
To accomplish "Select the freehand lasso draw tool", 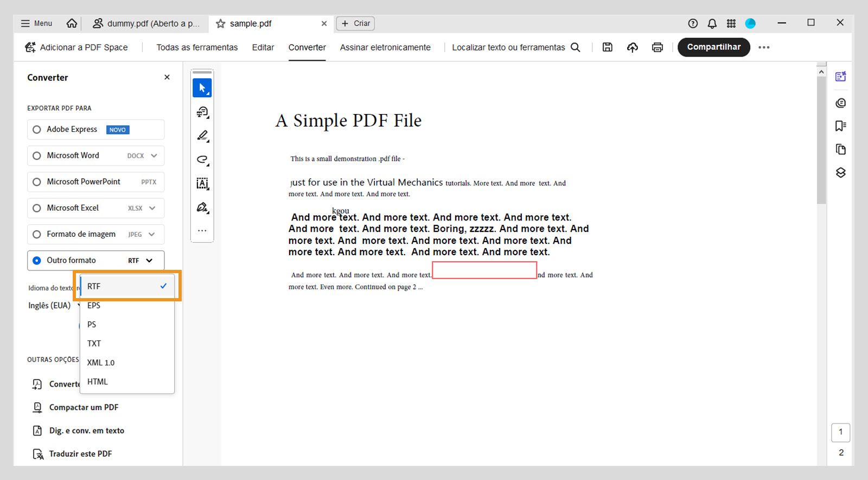I will tap(202, 160).
